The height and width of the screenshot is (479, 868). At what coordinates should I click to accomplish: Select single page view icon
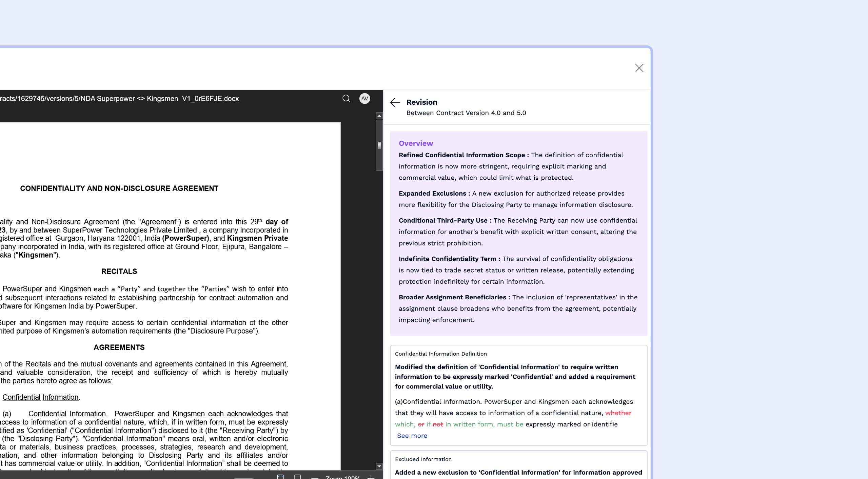[x=298, y=477]
